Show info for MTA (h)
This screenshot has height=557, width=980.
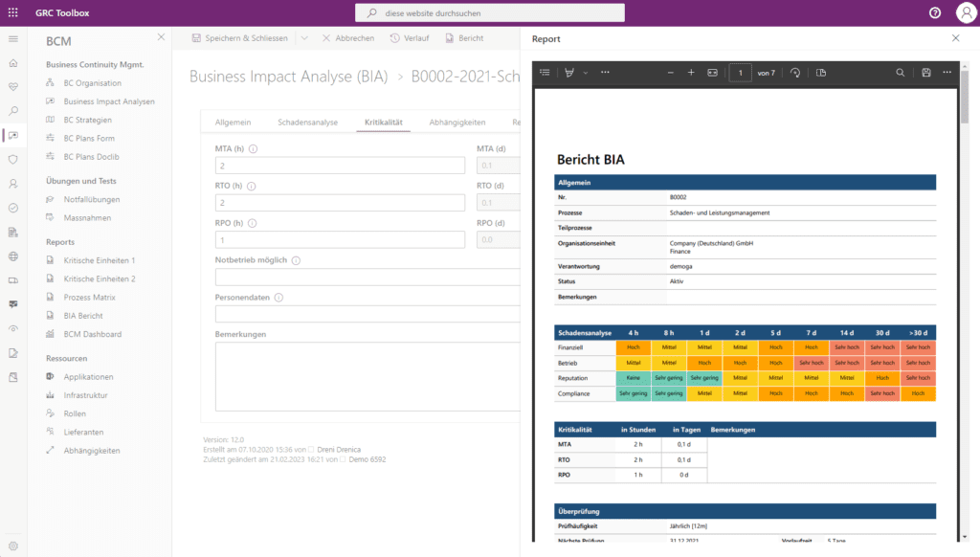253,148
